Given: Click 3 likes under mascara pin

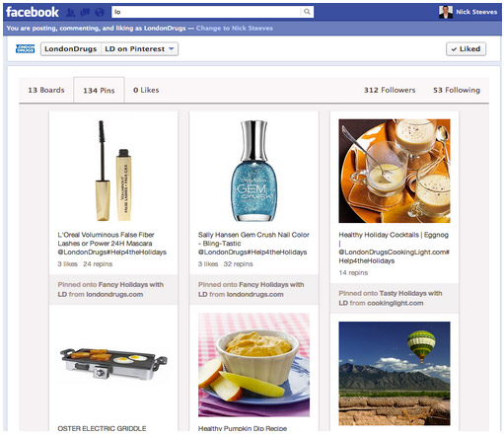Looking at the screenshot, I should click(x=67, y=264).
